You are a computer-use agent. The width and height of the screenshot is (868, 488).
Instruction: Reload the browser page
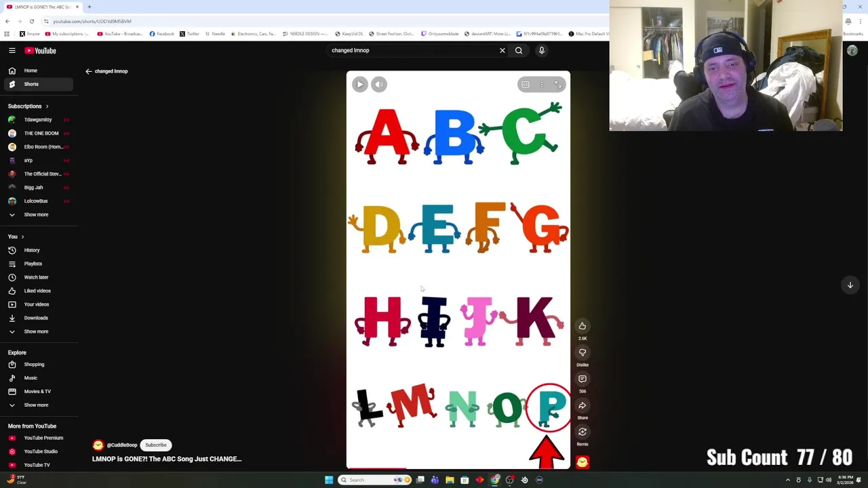[x=31, y=21]
